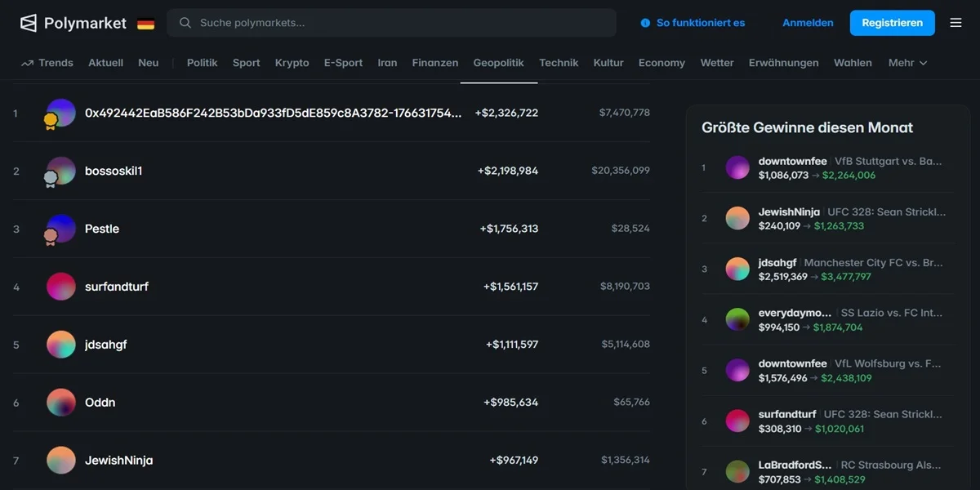This screenshot has width=980, height=490.
Task: Click profit value +$2,326,722
Action: (x=506, y=113)
